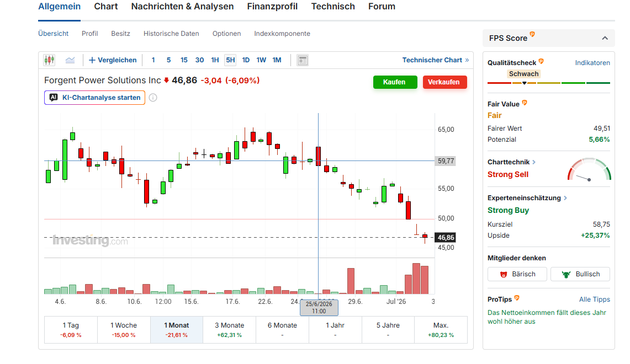Click the info icon beside KI-Chartanalyse
The image size is (630, 364).
[x=153, y=98]
